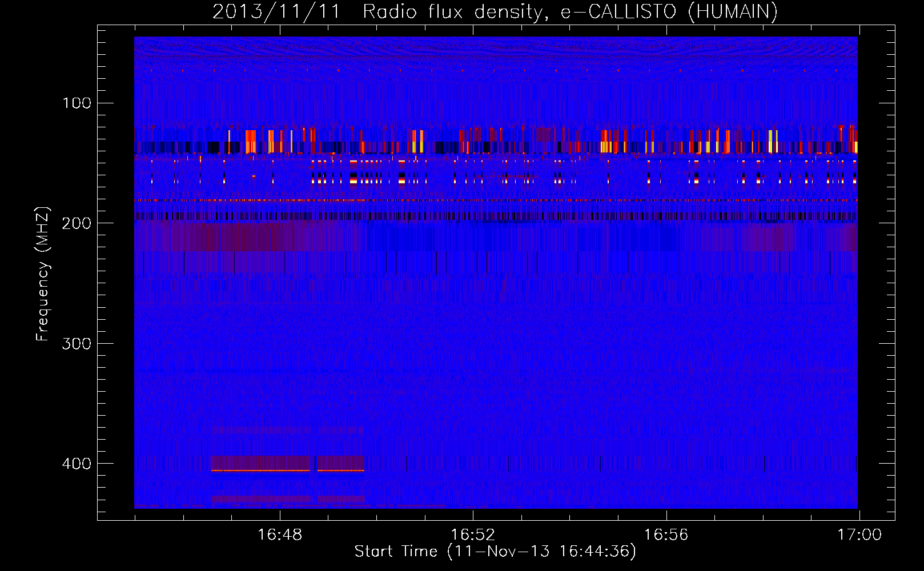This screenshot has width=924, height=571.
Task: Click the 17:00 time axis label
Action: pos(859,535)
